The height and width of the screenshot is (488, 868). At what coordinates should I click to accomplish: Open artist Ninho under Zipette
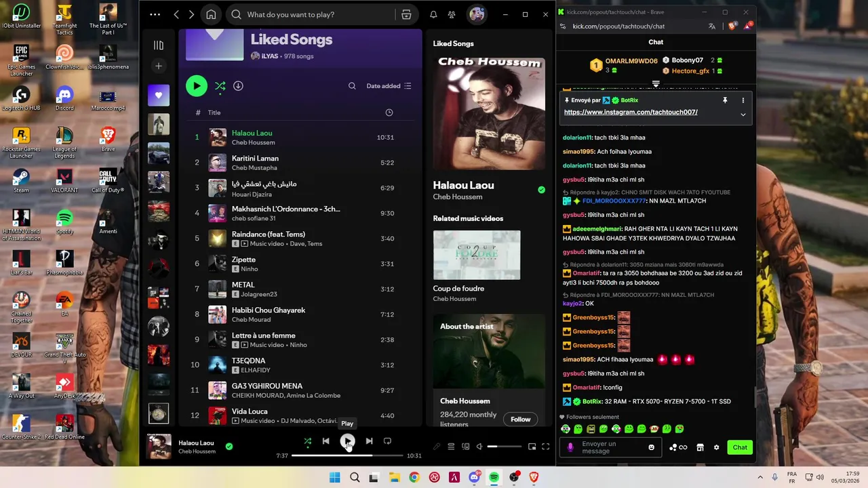250,269
